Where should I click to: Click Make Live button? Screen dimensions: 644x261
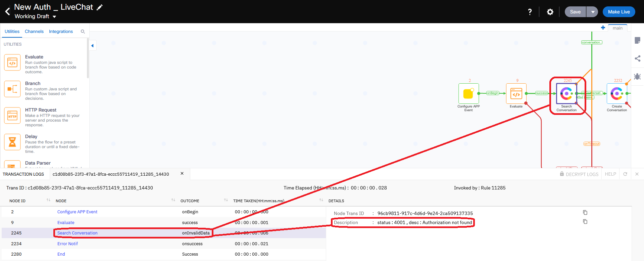(619, 12)
